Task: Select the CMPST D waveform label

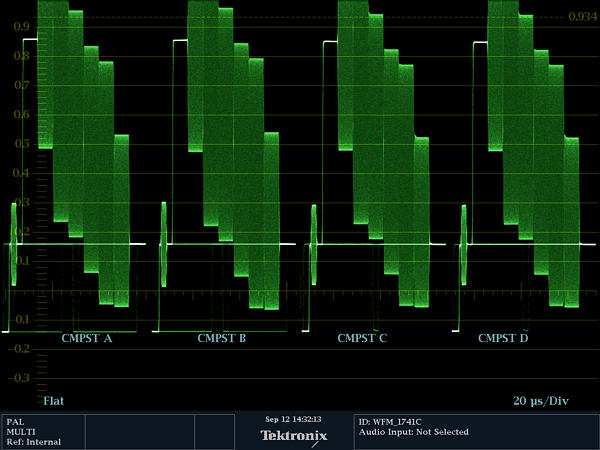Action: point(503,338)
